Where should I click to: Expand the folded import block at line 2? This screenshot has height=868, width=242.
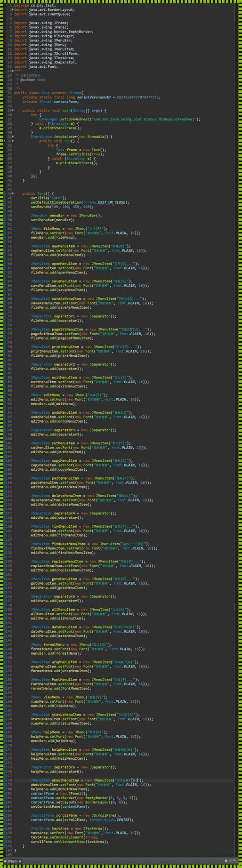(13, 9)
